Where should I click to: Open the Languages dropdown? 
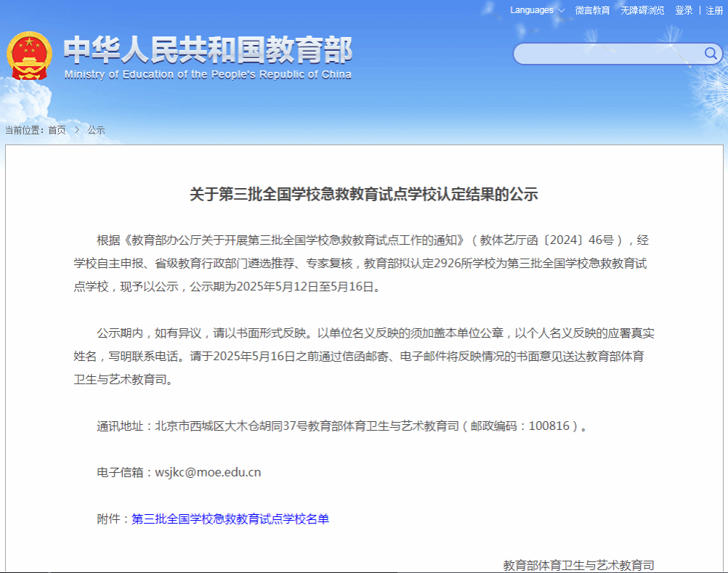[537, 10]
